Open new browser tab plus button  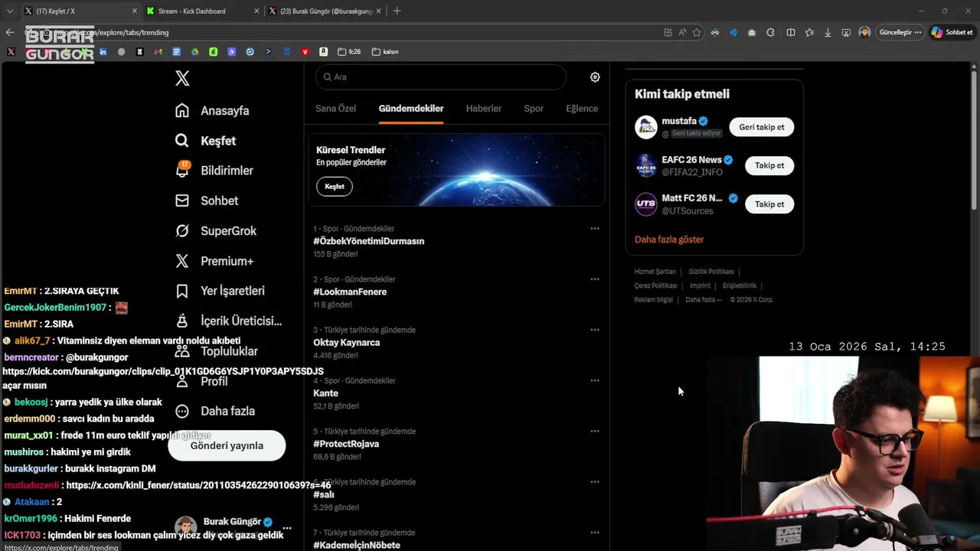click(x=397, y=11)
